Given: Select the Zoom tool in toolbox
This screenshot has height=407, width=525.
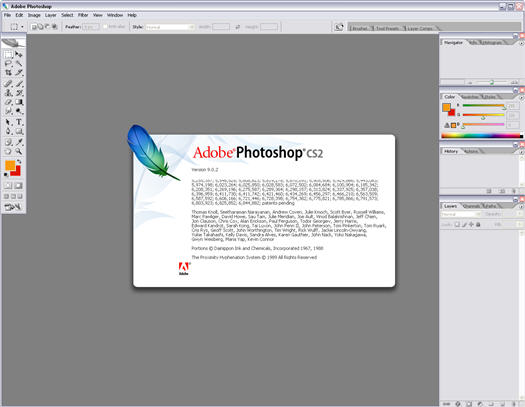Looking at the screenshot, I should coord(19,151).
